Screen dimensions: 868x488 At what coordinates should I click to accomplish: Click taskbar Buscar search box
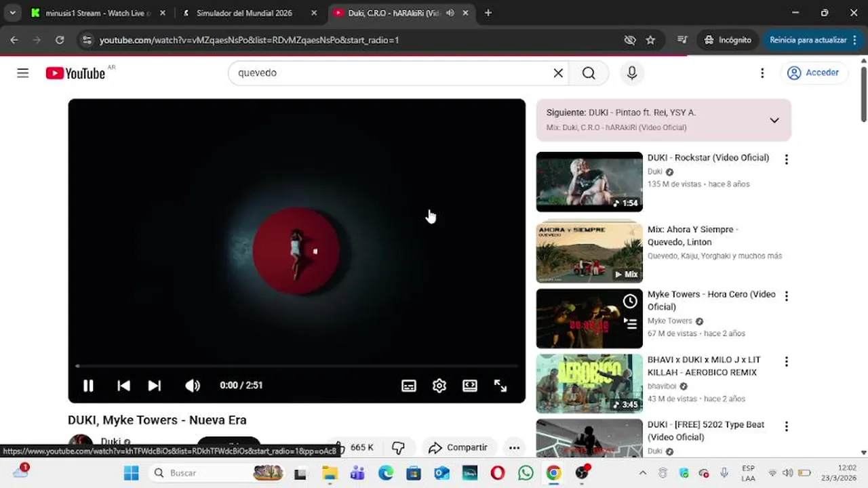tap(217, 473)
